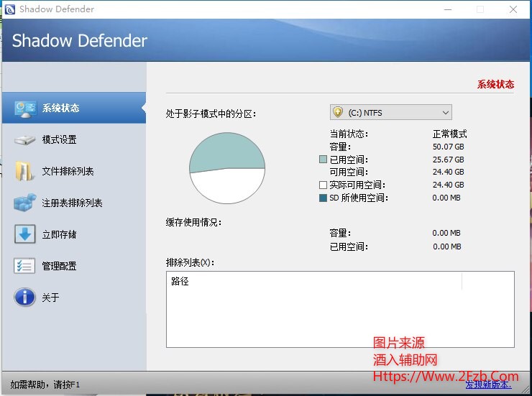The width and height of the screenshot is (532, 396).
Task: Click the SD 所使用空间 0.00 MB value
Action: tap(446, 198)
